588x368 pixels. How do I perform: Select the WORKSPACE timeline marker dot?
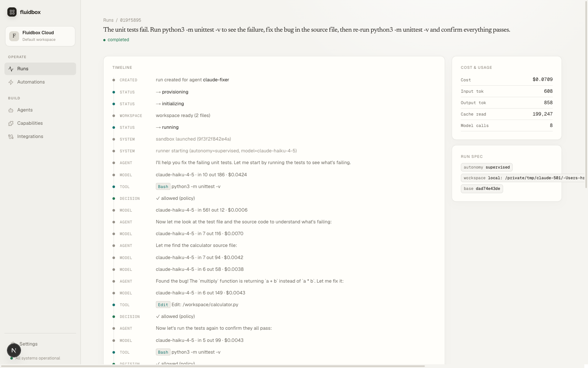click(114, 116)
